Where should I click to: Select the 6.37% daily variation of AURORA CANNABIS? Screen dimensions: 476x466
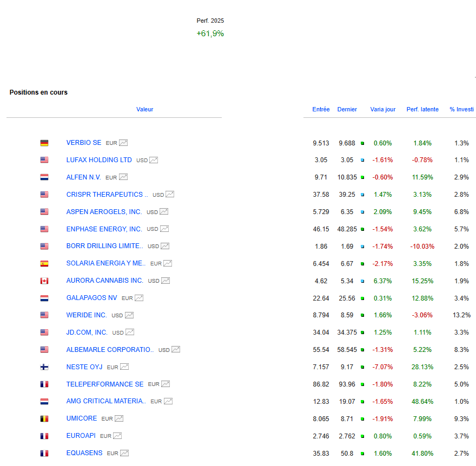click(383, 281)
